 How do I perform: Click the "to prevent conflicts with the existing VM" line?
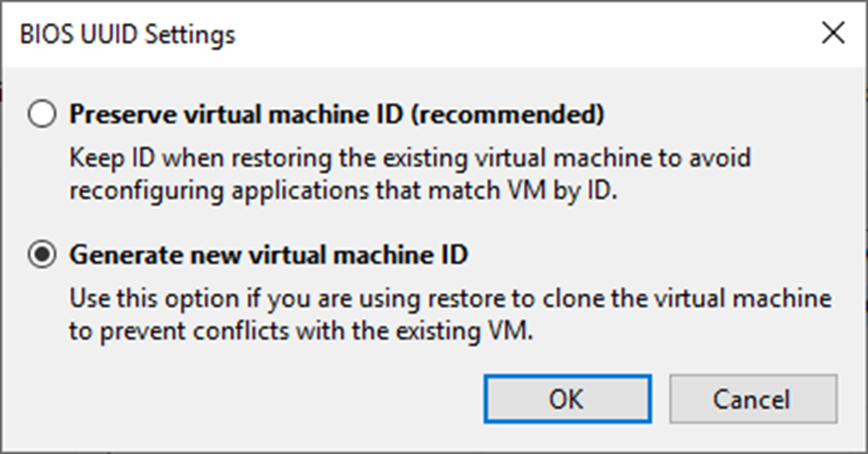click(300, 332)
